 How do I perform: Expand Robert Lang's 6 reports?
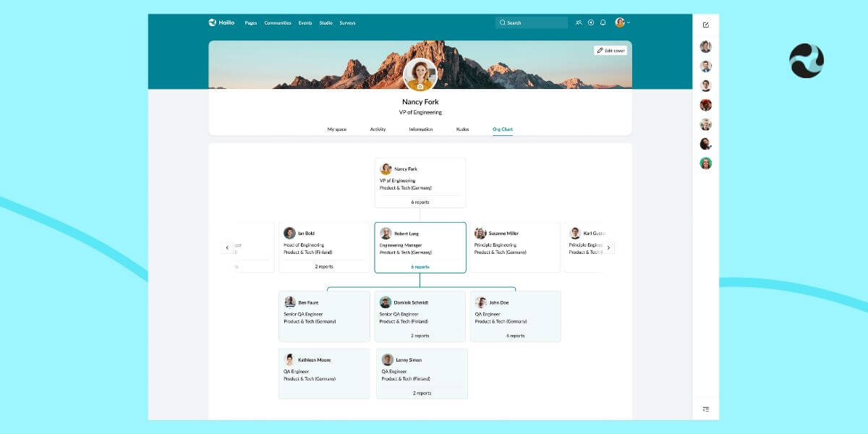point(420,267)
